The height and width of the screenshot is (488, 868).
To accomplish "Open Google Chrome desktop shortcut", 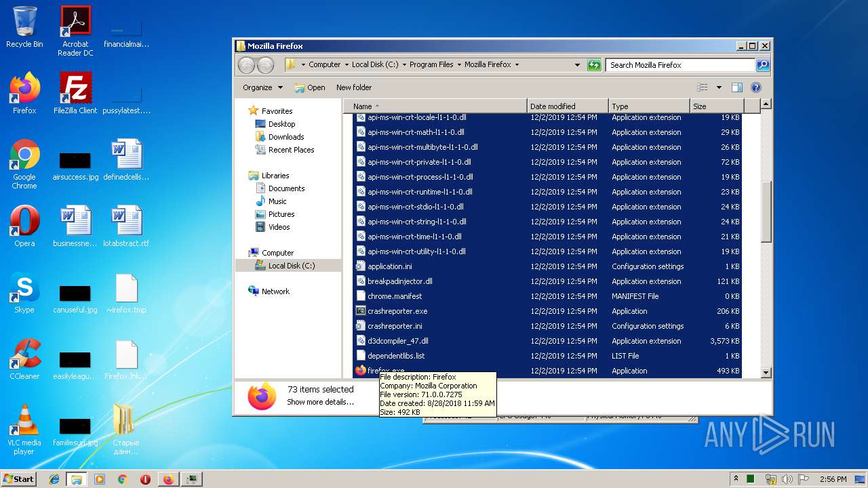I will 24,164.
